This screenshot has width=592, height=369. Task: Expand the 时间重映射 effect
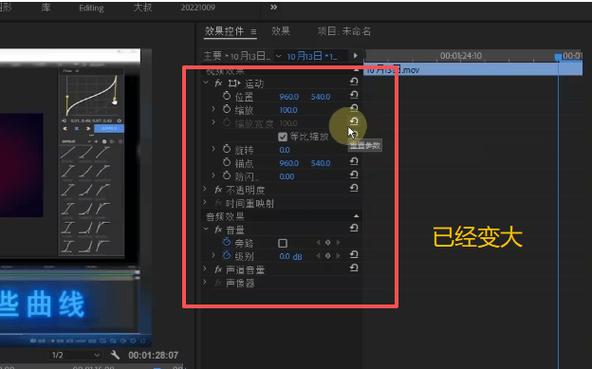tap(205, 202)
